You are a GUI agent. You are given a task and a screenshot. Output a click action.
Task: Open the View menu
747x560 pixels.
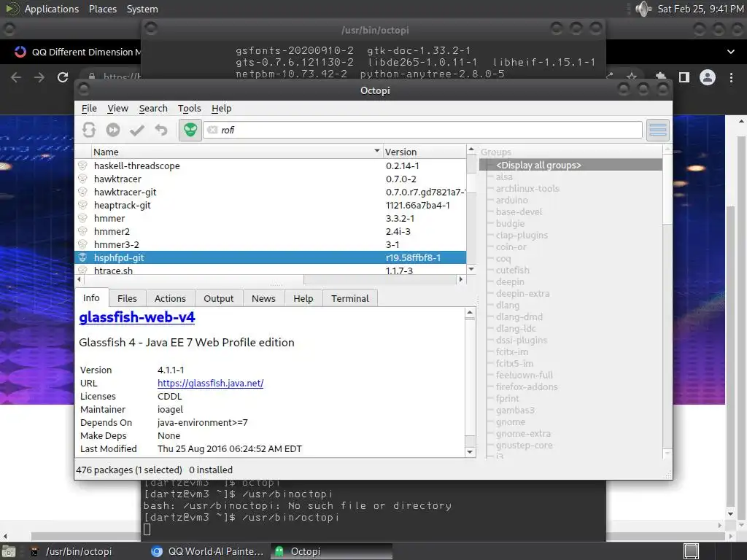click(x=117, y=109)
